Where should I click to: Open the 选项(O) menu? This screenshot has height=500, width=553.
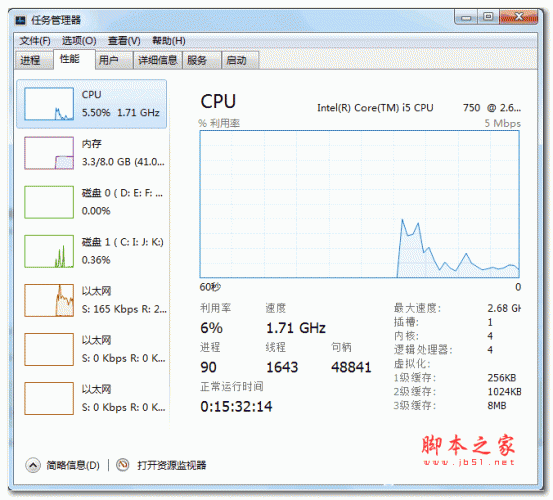(x=79, y=41)
